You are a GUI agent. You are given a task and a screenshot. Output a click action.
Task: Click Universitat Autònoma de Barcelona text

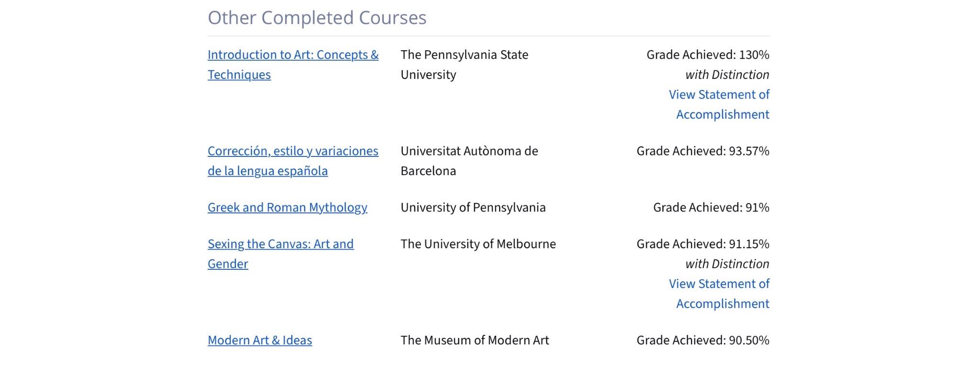pyautogui.click(x=469, y=151)
